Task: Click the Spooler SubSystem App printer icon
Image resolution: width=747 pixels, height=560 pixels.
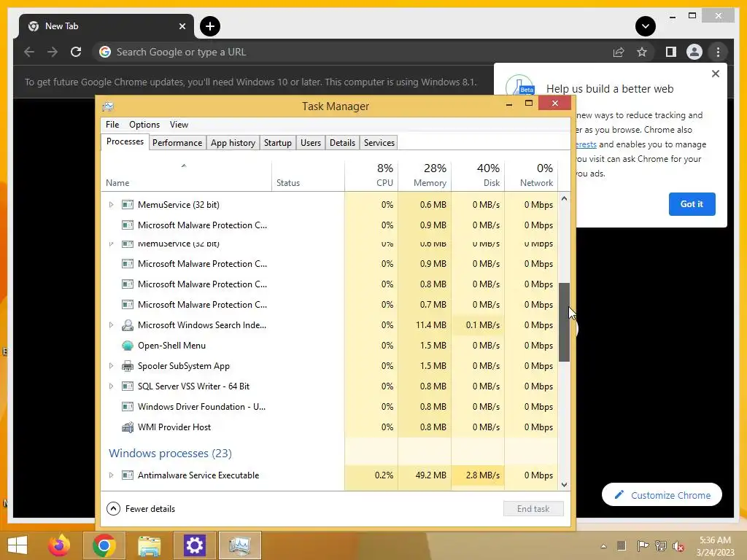Action: 127,366
